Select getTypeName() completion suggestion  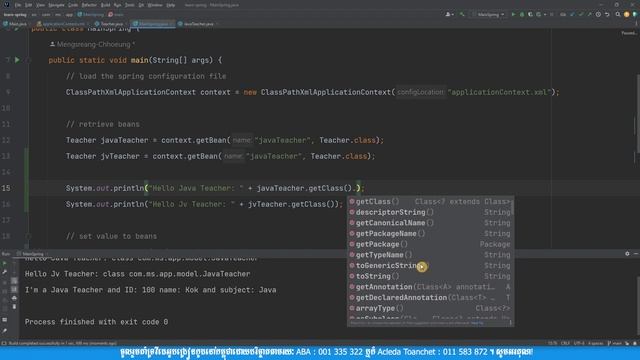click(431, 255)
